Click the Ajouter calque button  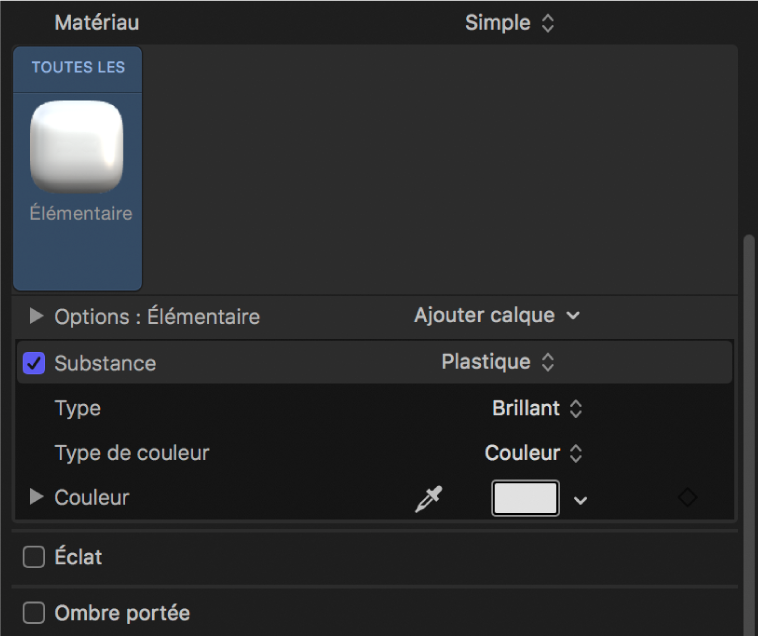[497, 316]
